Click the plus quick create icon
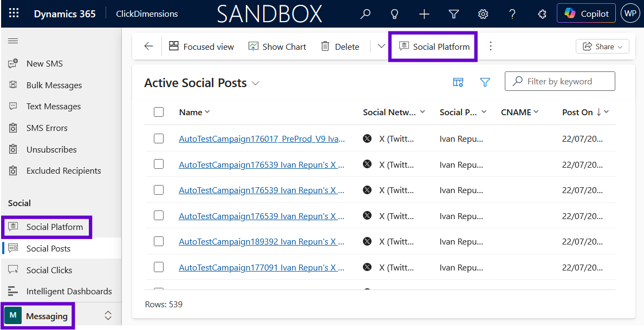This screenshot has height=330, width=644. [x=424, y=14]
